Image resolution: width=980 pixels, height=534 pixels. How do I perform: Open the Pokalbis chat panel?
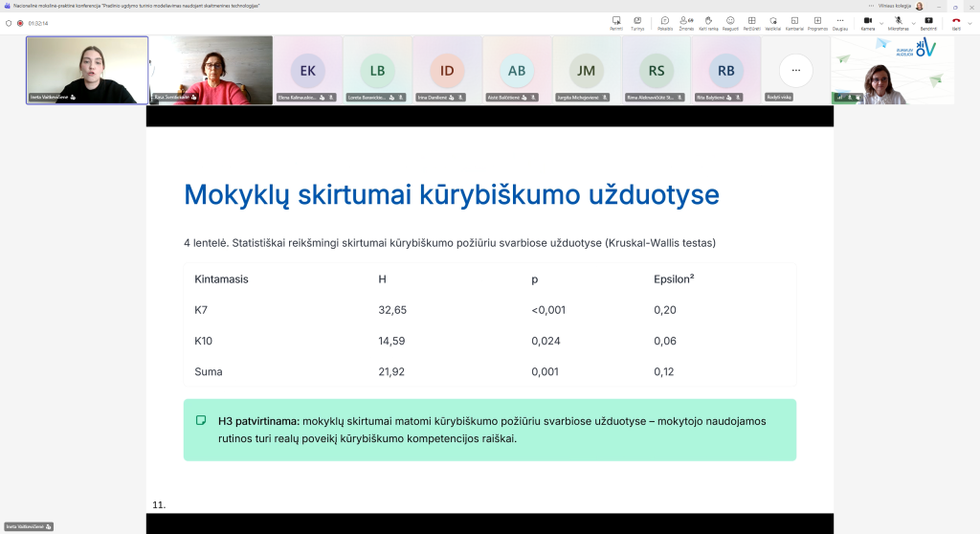[x=665, y=22]
